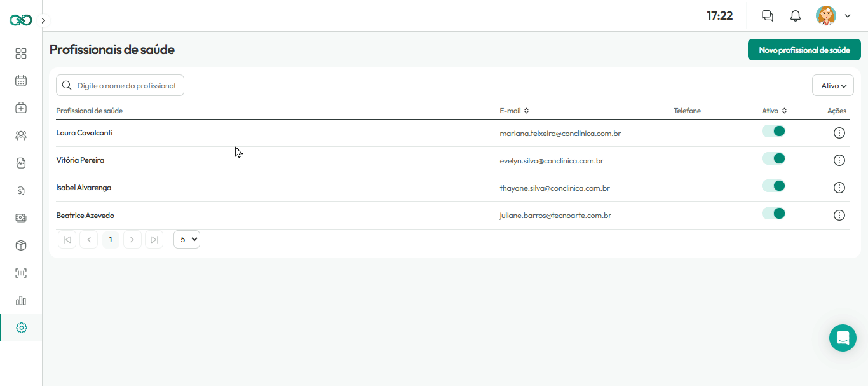Open the barcode scanner icon in sidebar
This screenshot has height=386, width=868.
[x=21, y=273]
